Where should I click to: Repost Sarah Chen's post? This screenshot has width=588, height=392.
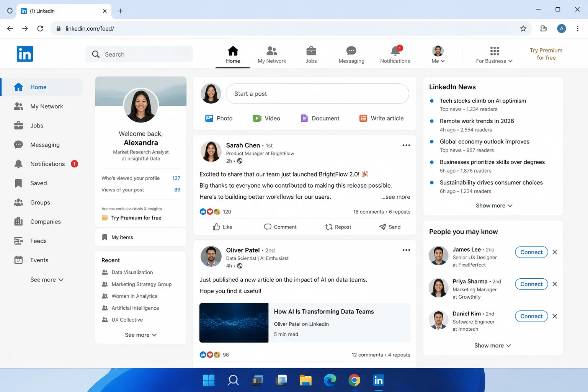click(x=338, y=227)
